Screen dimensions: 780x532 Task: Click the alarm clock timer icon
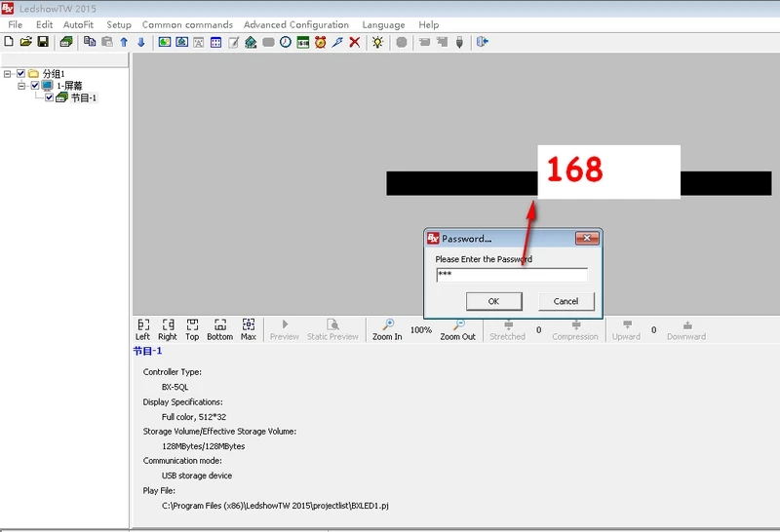point(321,42)
